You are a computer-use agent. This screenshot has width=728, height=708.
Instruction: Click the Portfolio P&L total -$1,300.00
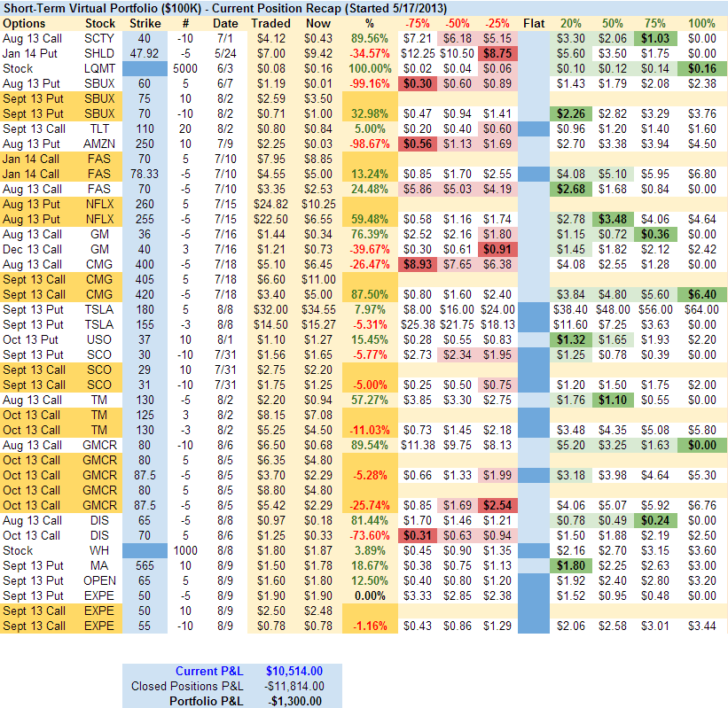296,701
